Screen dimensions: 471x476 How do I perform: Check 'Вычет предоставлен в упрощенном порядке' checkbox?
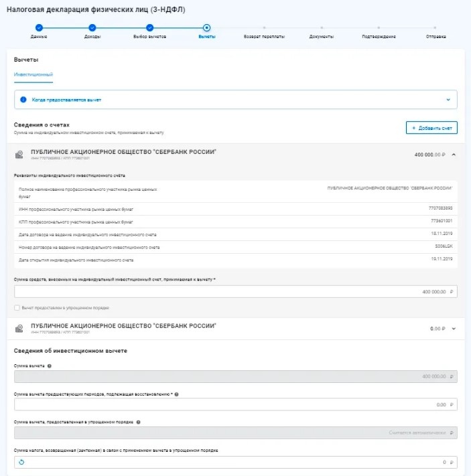point(17,308)
